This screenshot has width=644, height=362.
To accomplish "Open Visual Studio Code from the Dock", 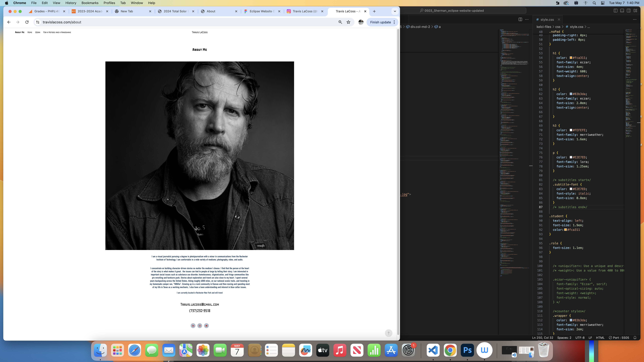I will (433, 350).
